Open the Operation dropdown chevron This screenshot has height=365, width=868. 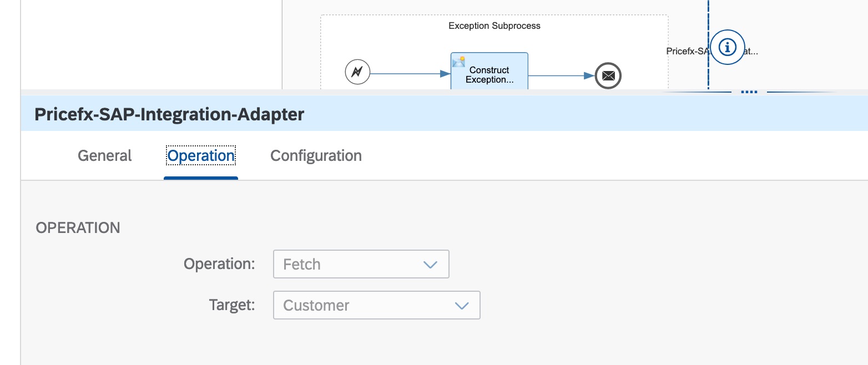point(431,265)
